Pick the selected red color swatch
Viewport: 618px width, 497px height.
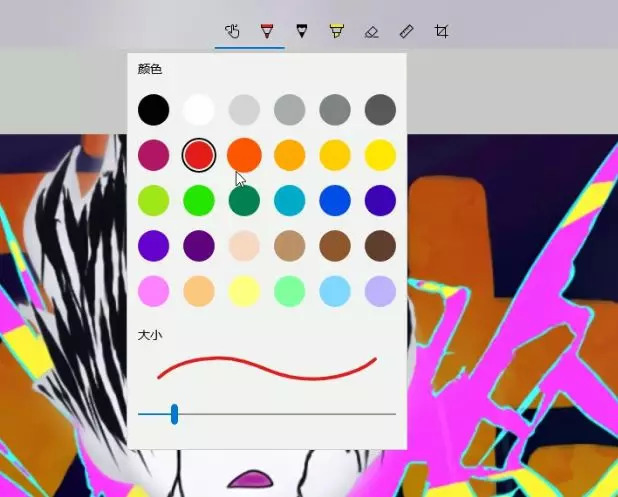coord(199,155)
